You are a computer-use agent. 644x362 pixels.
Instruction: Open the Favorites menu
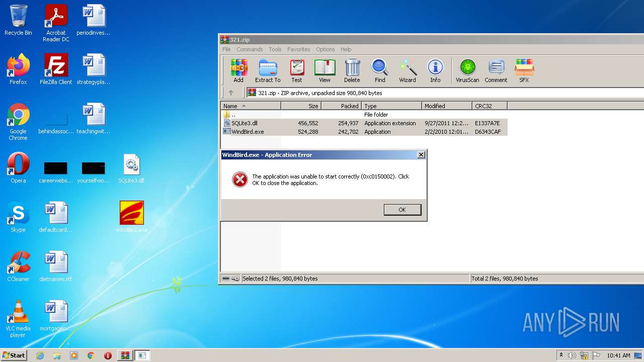pyautogui.click(x=299, y=49)
